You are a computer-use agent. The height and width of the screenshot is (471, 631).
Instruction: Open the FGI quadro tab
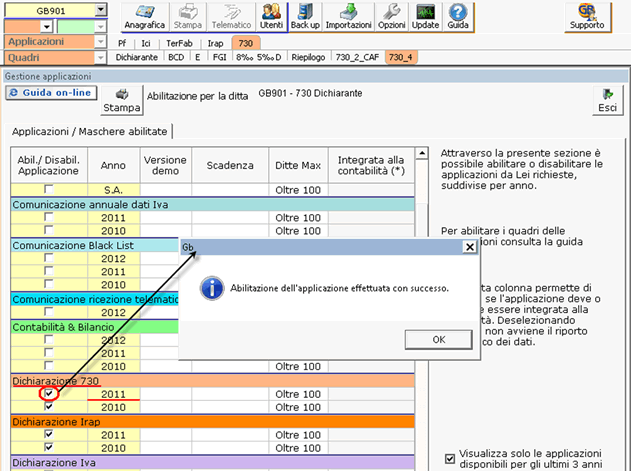click(x=219, y=57)
